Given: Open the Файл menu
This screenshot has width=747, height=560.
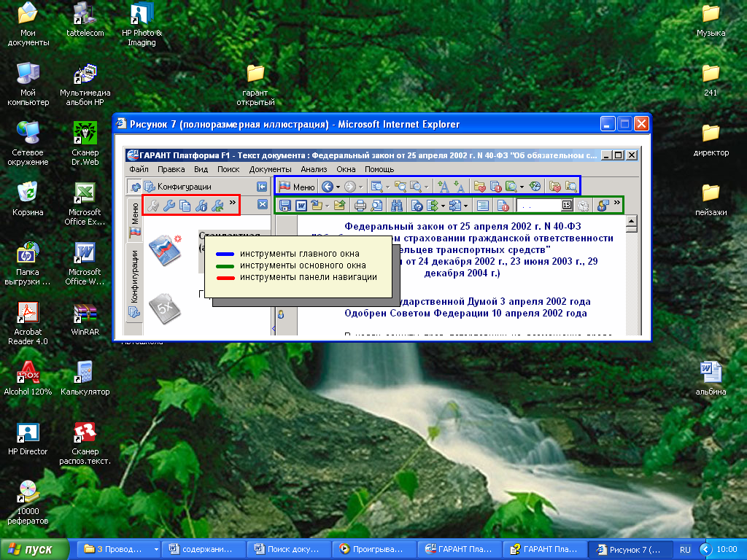Looking at the screenshot, I should coord(139,169).
